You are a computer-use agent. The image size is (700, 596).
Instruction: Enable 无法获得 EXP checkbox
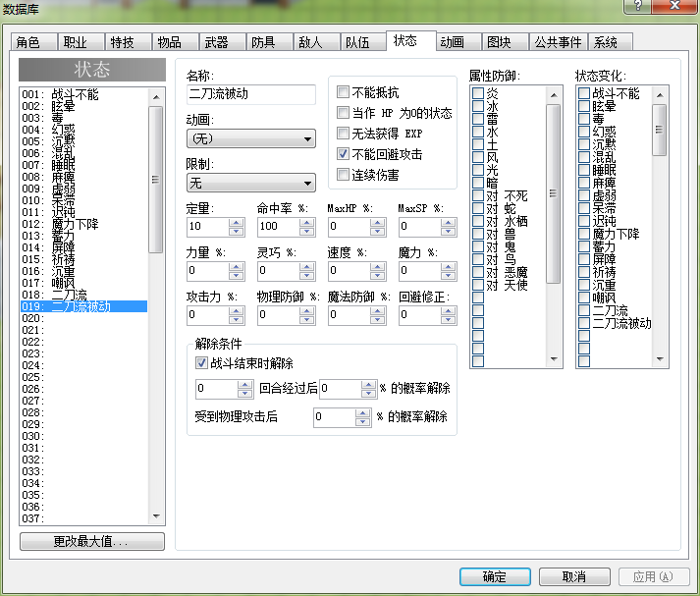tap(343, 133)
